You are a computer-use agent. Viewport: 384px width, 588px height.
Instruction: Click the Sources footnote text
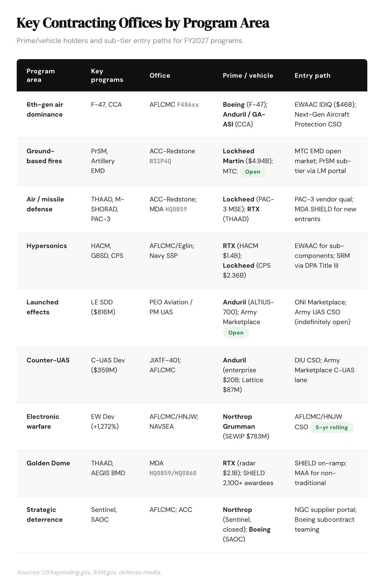tap(89, 572)
